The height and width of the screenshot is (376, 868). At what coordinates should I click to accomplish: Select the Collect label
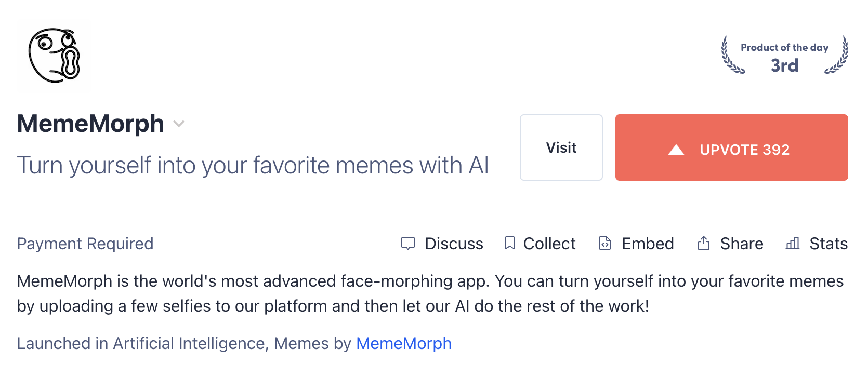[549, 244]
